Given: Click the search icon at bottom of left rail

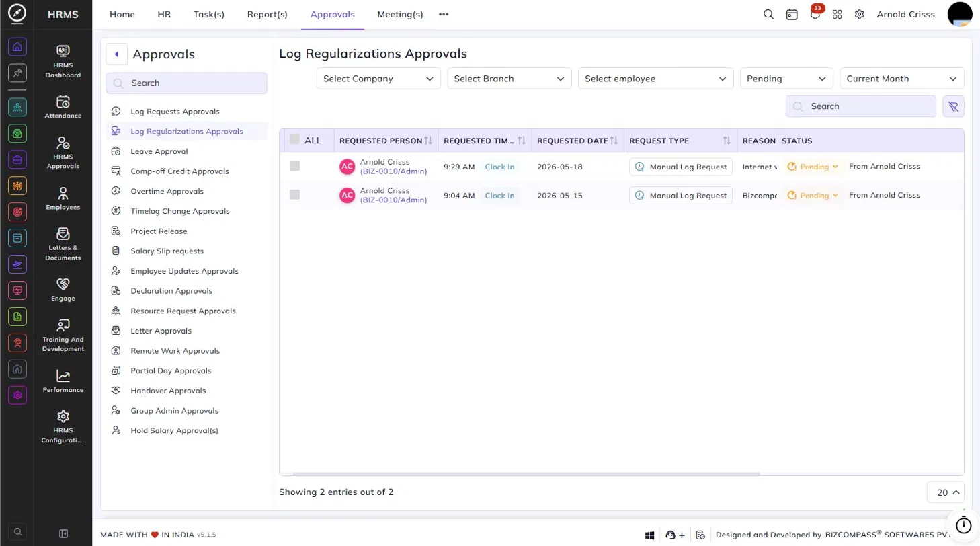Looking at the screenshot, I should [x=18, y=531].
